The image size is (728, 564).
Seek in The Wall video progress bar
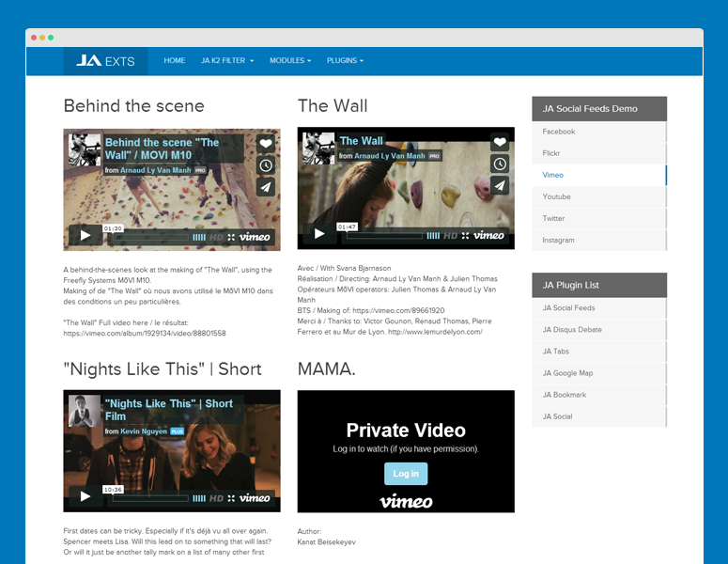[x=385, y=236]
